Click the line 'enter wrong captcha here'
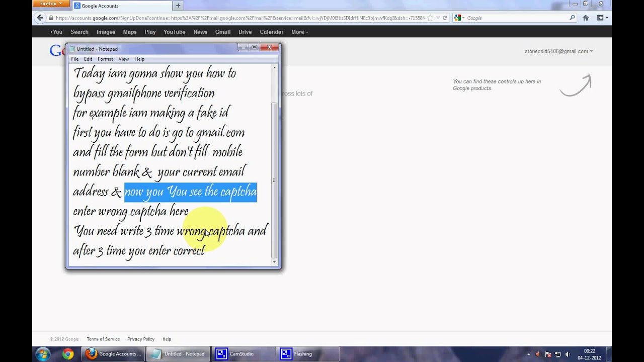The width and height of the screenshot is (644, 362). pyautogui.click(x=131, y=212)
